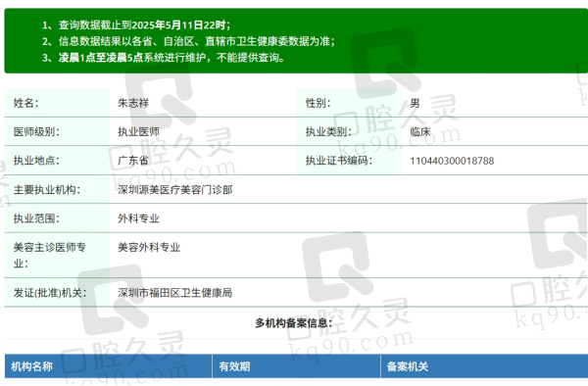Select the name value 朱志祥
The width and height of the screenshot is (588, 386).
tap(133, 103)
